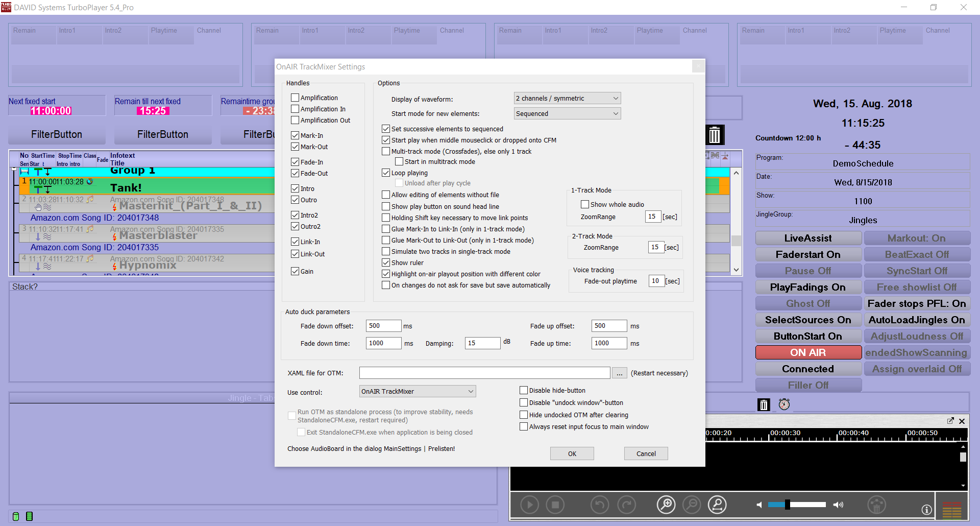Uncheck the Show ruler option
The width and height of the screenshot is (980, 526).
pos(386,262)
